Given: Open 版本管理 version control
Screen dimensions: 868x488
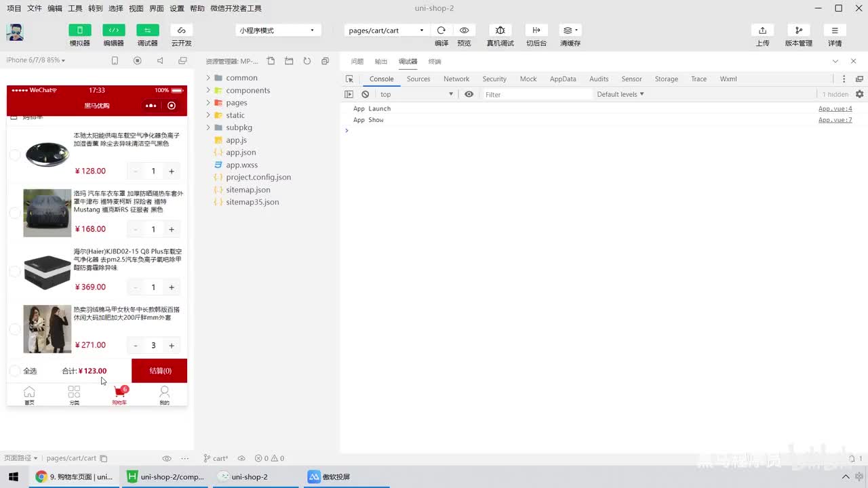Looking at the screenshot, I should click(x=798, y=30).
